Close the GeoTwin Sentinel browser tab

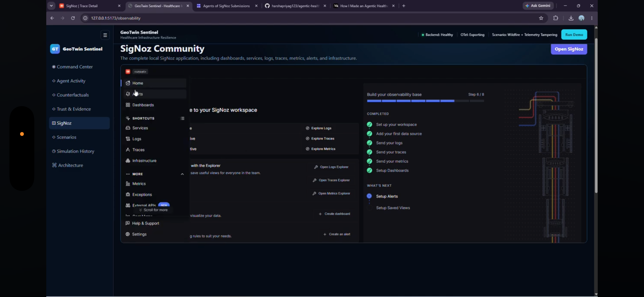click(188, 6)
